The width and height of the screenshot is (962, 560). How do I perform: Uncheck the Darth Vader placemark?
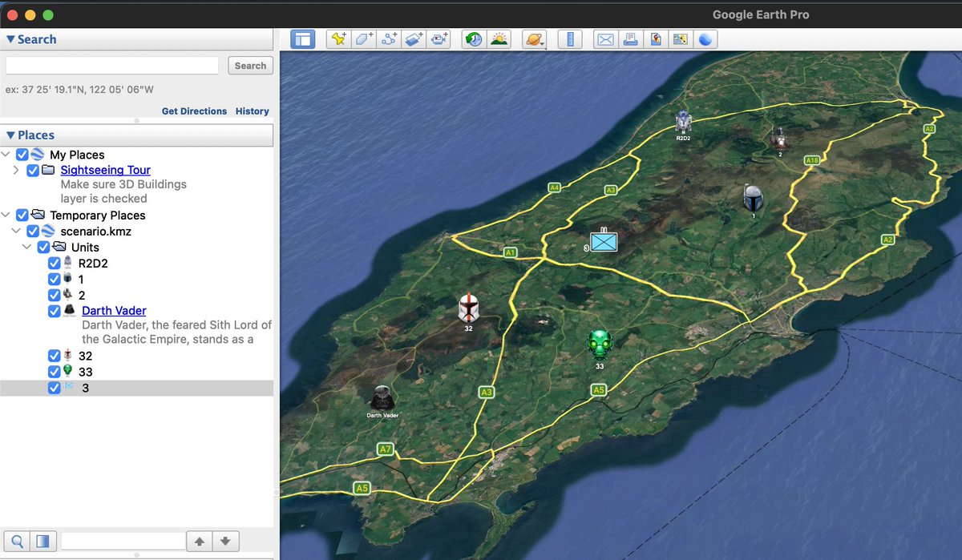55,311
